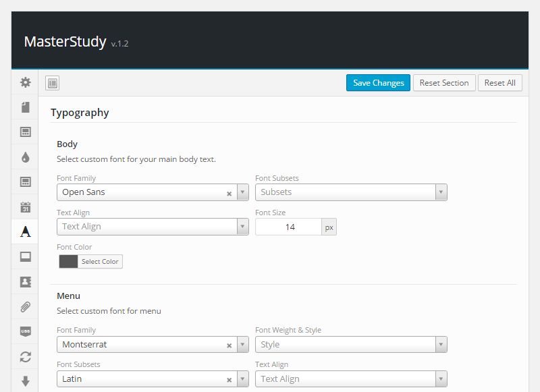The height and width of the screenshot is (392, 540).
Task: Open the CSS icon section
Action: coord(25,331)
